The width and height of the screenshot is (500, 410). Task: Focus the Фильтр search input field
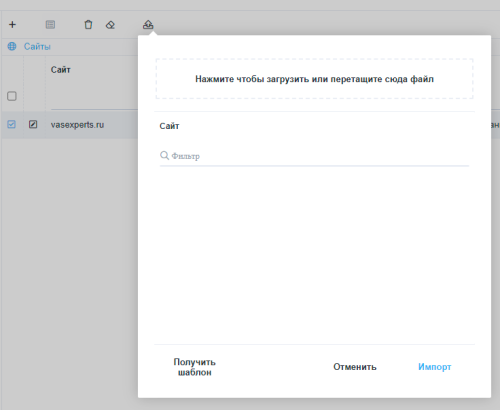pyautogui.click(x=314, y=156)
